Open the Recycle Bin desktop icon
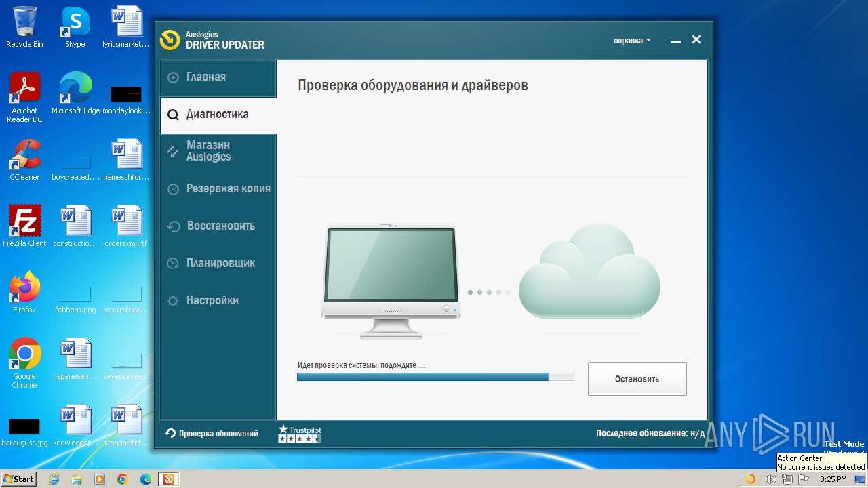Image resolution: width=868 pixels, height=488 pixels. tap(24, 27)
